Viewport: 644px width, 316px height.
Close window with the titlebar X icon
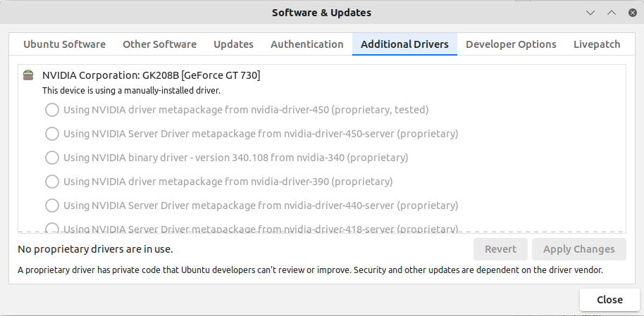(633, 13)
